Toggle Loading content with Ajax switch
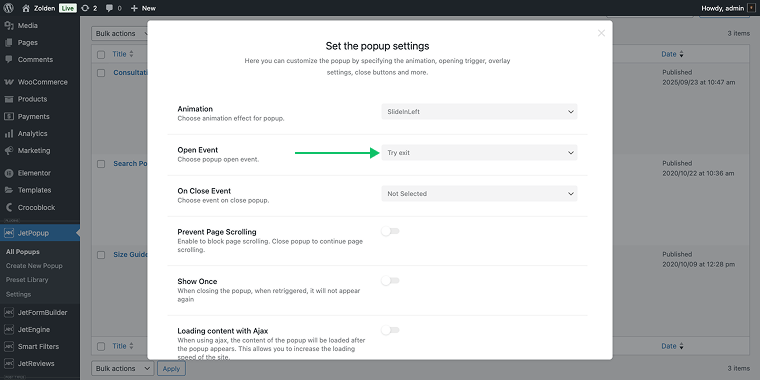This screenshot has height=380, width=760. pyautogui.click(x=390, y=330)
